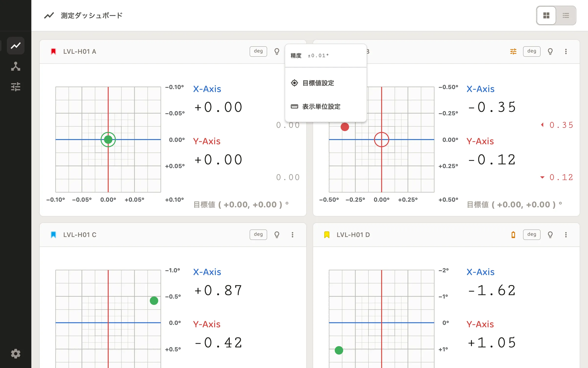Click yellow bookmark on LVL-H01 D
This screenshot has width=588, height=368.
click(327, 235)
